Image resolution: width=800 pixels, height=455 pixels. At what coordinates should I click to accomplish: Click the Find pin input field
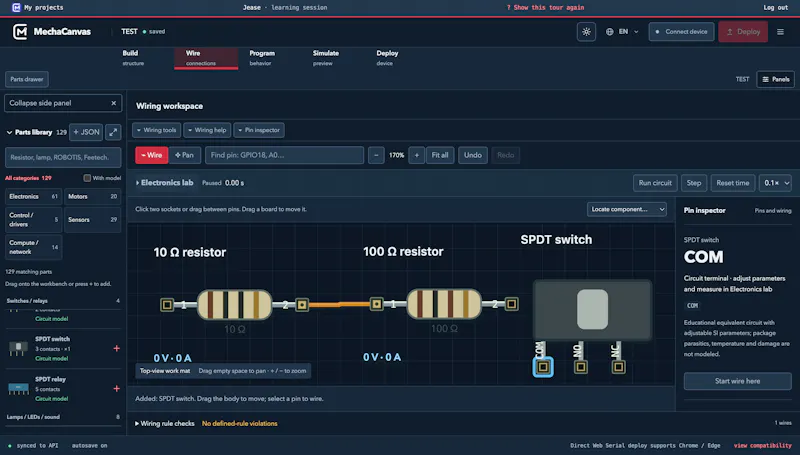(x=284, y=155)
